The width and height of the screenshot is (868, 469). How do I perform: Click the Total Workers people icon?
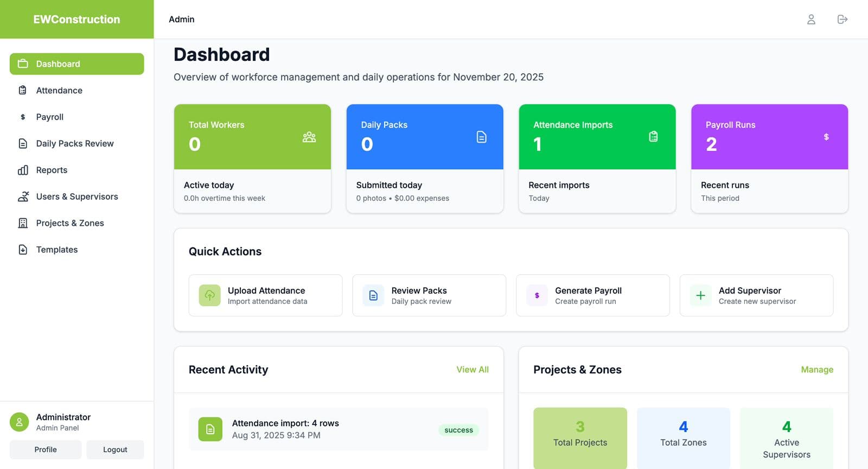[309, 137]
